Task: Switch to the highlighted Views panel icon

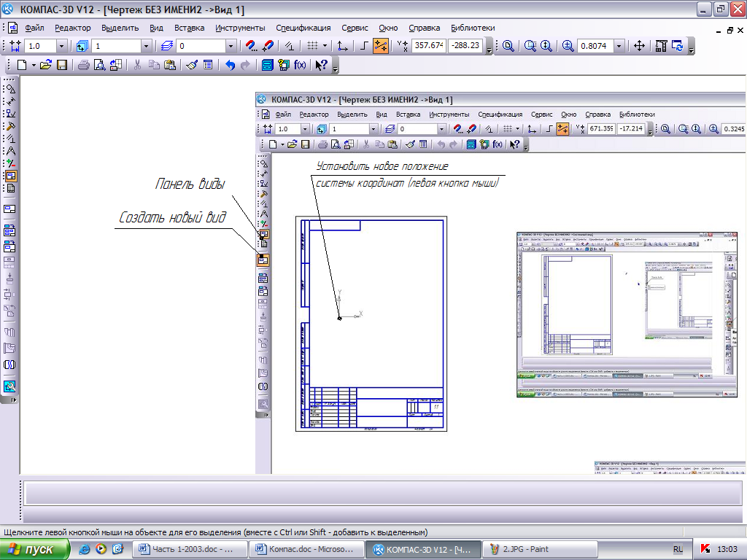Action: pos(10,176)
